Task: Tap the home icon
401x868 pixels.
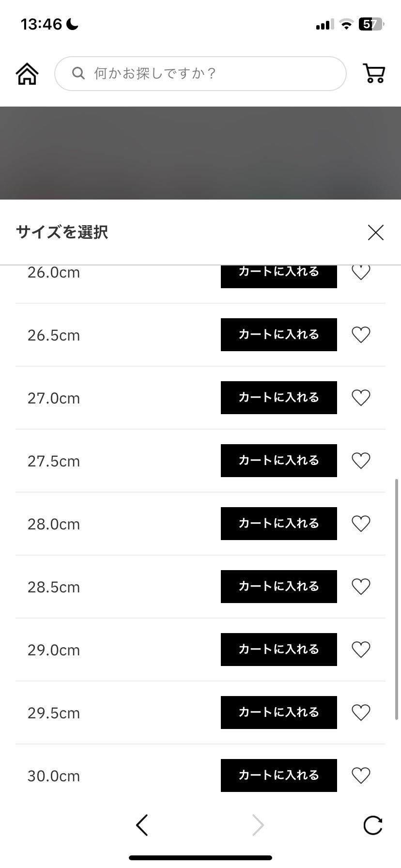Action: pyautogui.click(x=27, y=74)
